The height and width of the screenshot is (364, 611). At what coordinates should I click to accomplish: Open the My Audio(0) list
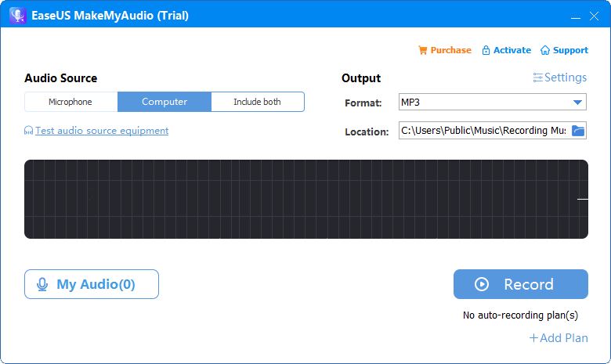click(x=92, y=284)
